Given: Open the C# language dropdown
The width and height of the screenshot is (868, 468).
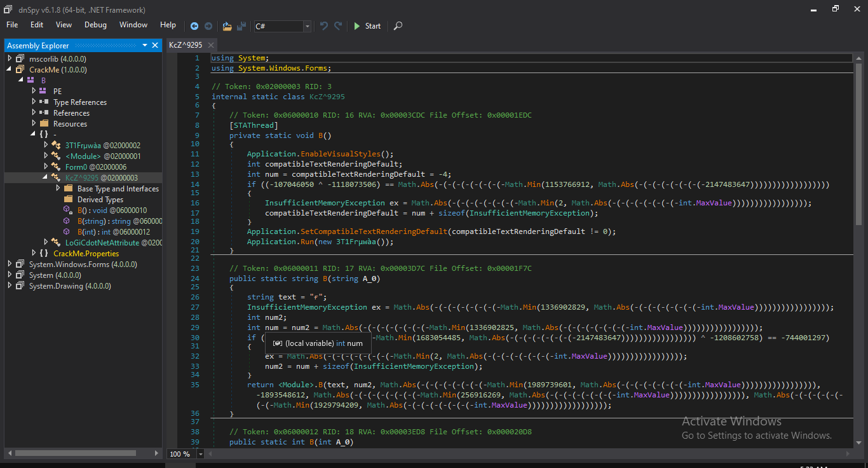Looking at the screenshot, I should coord(308,26).
